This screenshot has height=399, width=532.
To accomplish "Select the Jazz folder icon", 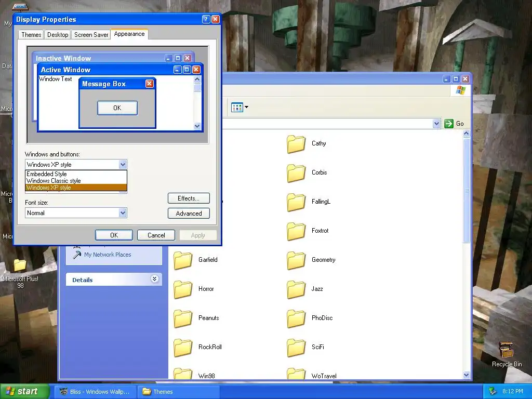I will coord(296,289).
